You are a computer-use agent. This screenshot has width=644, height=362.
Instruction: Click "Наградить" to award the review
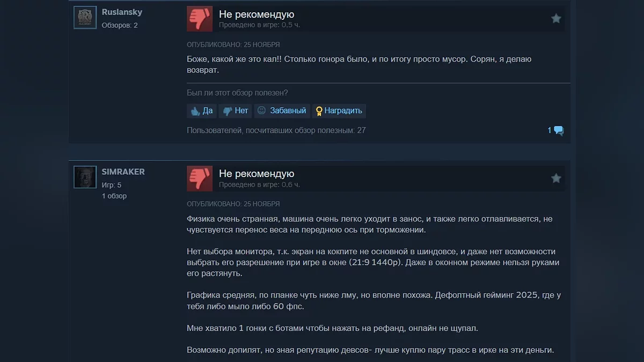(339, 111)
